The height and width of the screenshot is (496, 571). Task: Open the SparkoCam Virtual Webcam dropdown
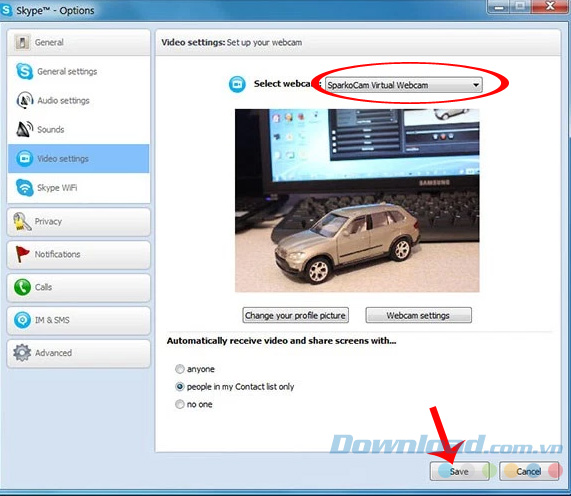point(403,85)
